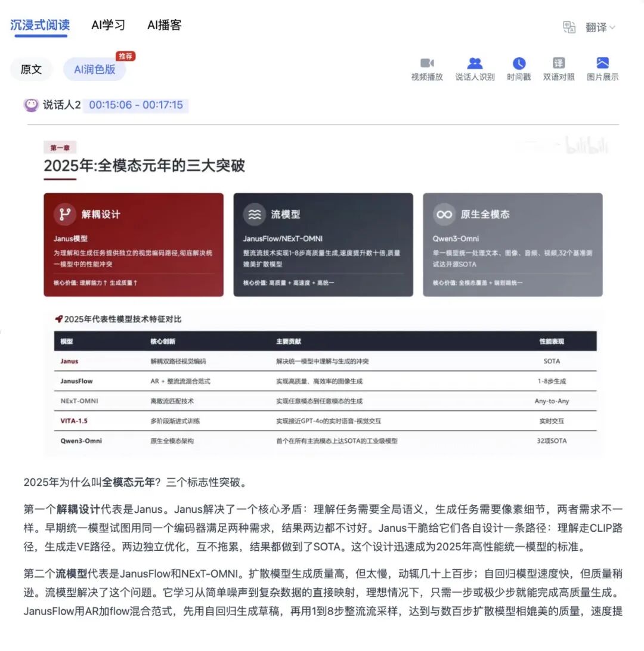Click the 1-8步生成 table cell
Screen dimensions: 644x651
552,381
